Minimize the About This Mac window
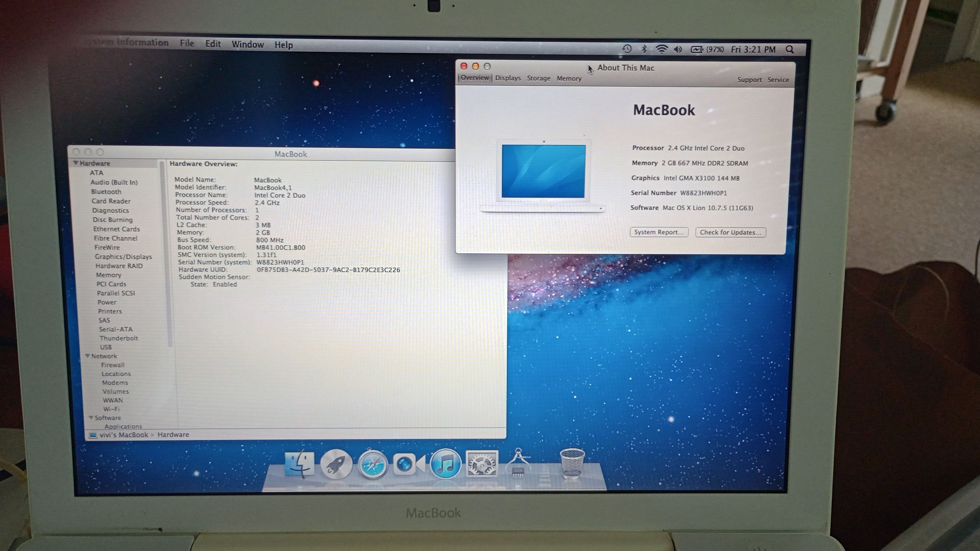 (x=476, y=66)
